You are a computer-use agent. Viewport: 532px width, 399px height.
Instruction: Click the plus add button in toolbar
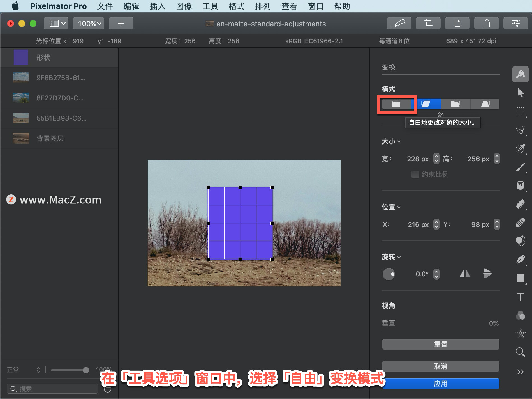121,23
